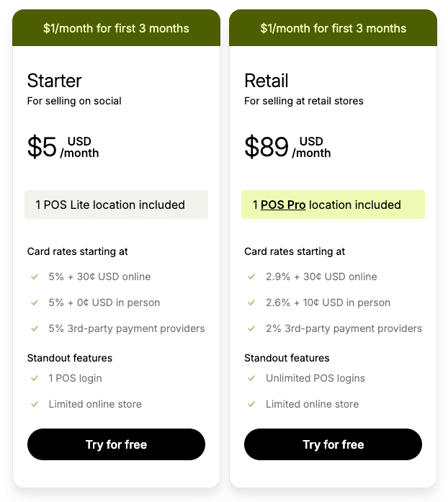448x502 pixels.
Task: Open the POS Pro link
Action: click(x=283, y=205)
